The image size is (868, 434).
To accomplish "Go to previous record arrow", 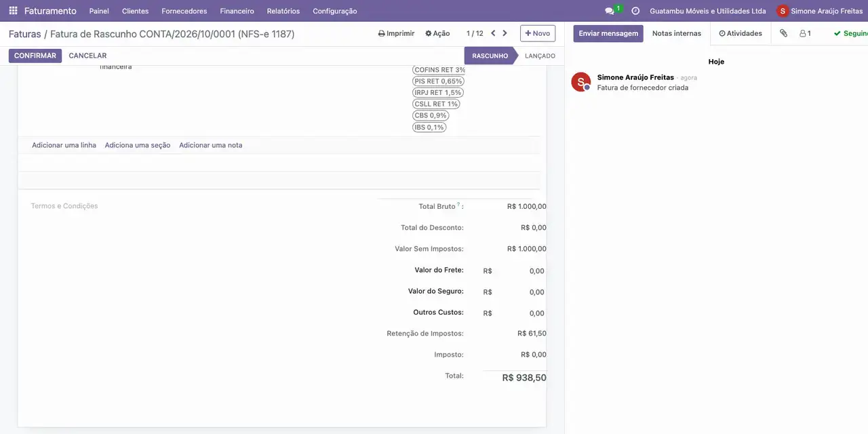I will click(493, 33).
